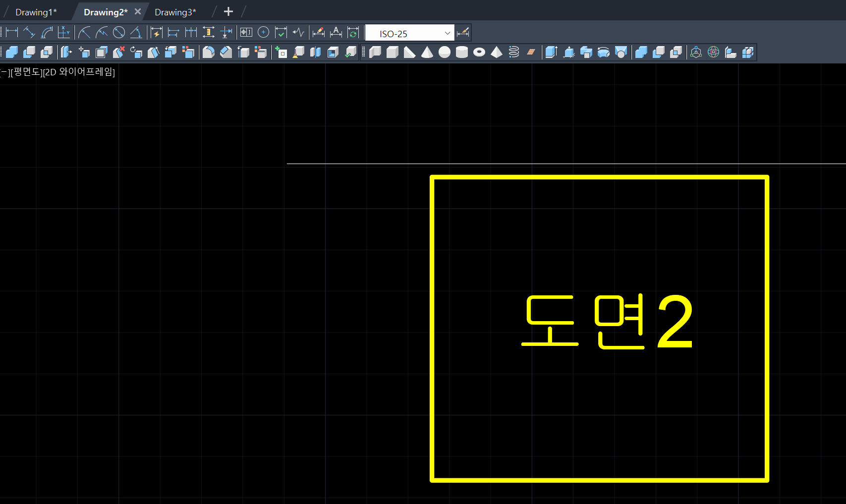The width and height of the screenshot is (846, 504).
Task: Select the Angular dimension tool
Action: click(x=136, y=33)
